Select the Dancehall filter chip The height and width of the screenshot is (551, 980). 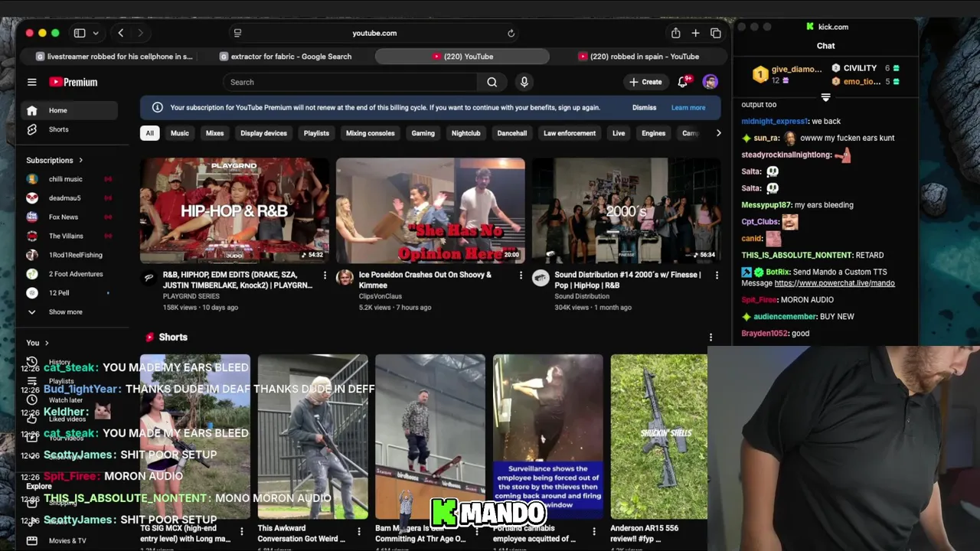[512, 133]
